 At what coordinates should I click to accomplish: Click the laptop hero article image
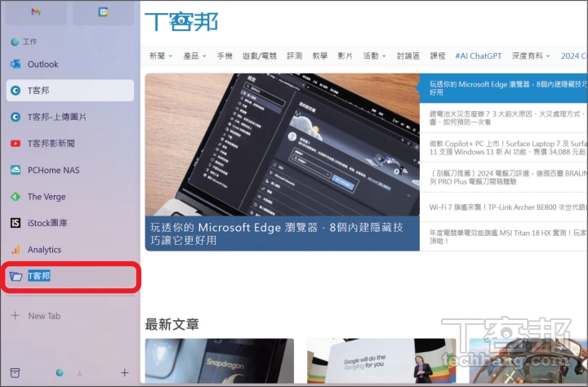tap(282, 145)
